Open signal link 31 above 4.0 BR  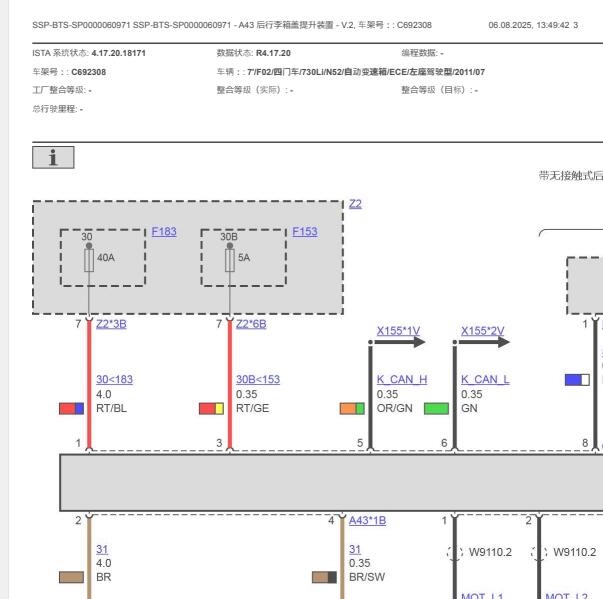pyautogui.click(x=102, y=549)
